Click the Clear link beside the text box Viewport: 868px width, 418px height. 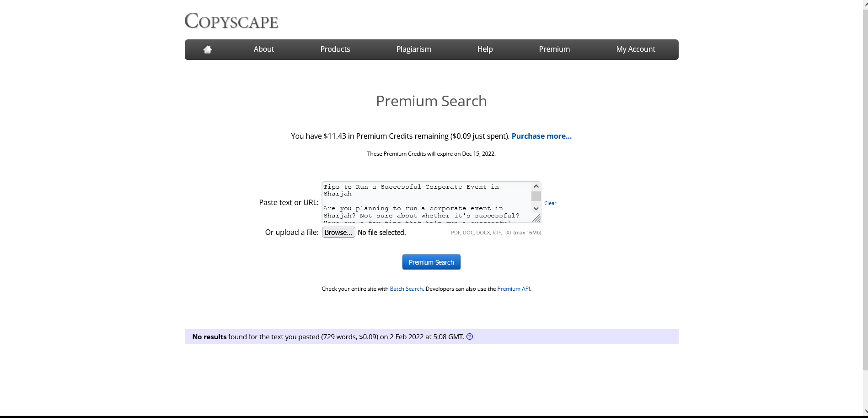(x=550, y=203)
